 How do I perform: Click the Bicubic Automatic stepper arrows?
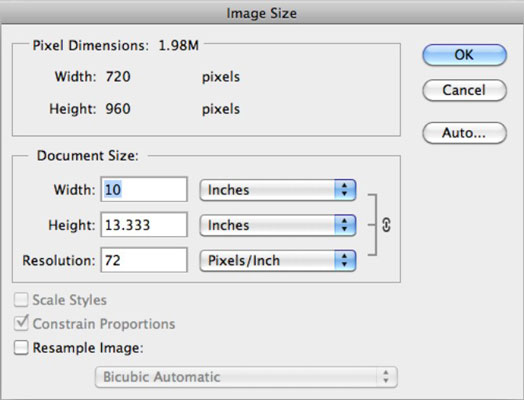click(x=386, y=377)
